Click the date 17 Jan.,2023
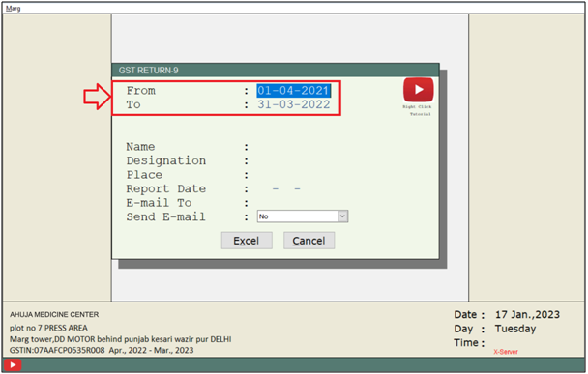The image size is (588, 374). tap(527, 314)
